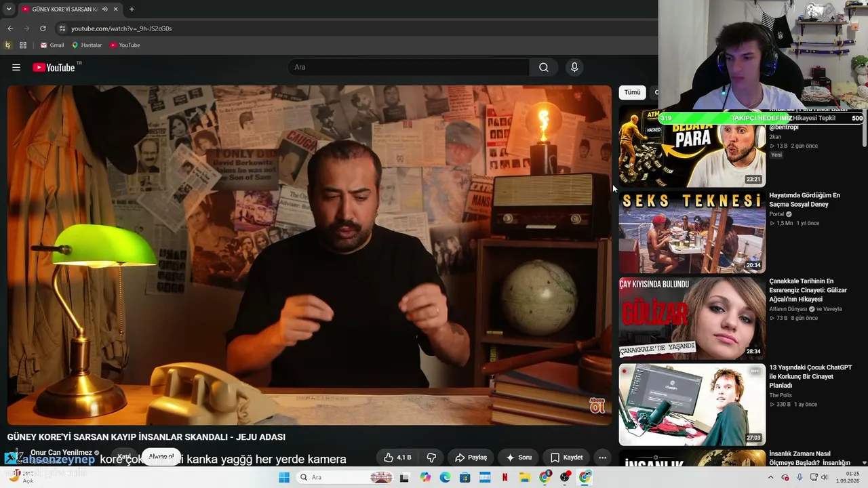Go back to the previous page

(10, 28)
